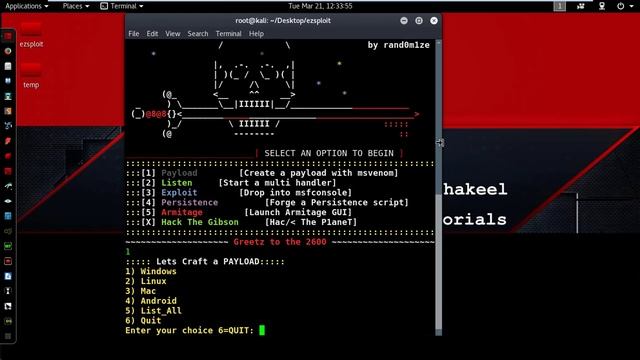Open the File menu in terminal
Viewport: 640px width, 360px height.
(133, 34)
